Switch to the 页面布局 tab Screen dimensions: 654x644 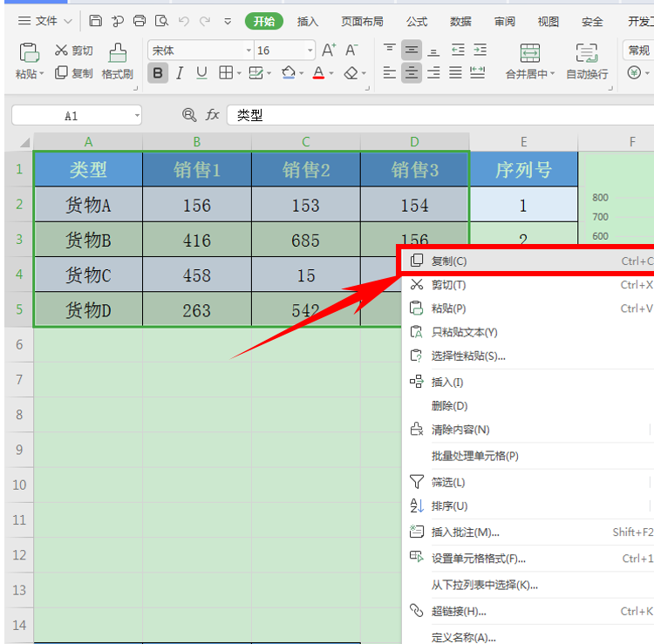362,21
